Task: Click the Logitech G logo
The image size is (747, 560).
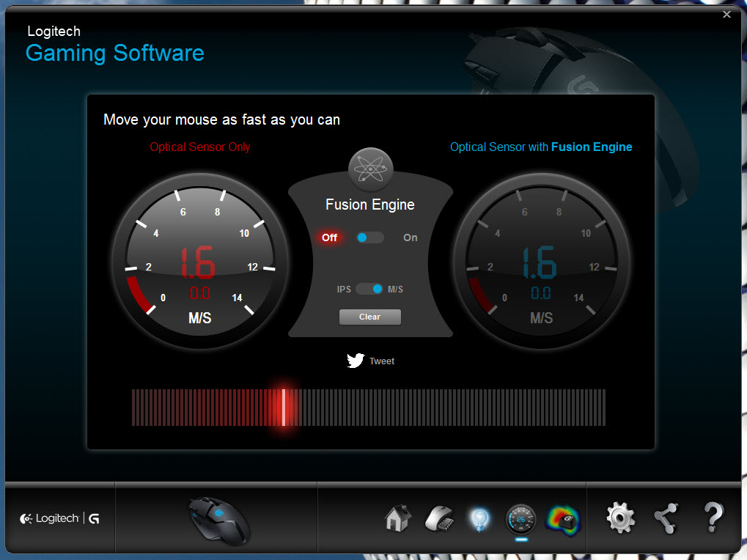Action: tap(59, 518)
